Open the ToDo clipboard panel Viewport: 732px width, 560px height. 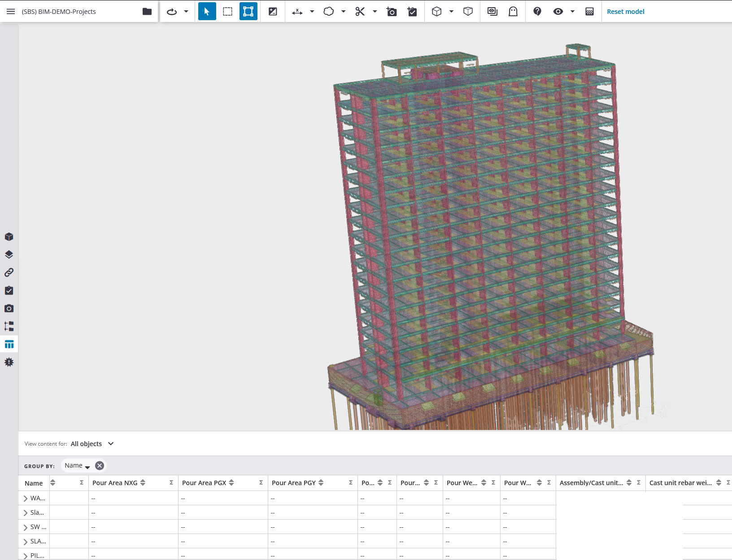pos(9,291)
